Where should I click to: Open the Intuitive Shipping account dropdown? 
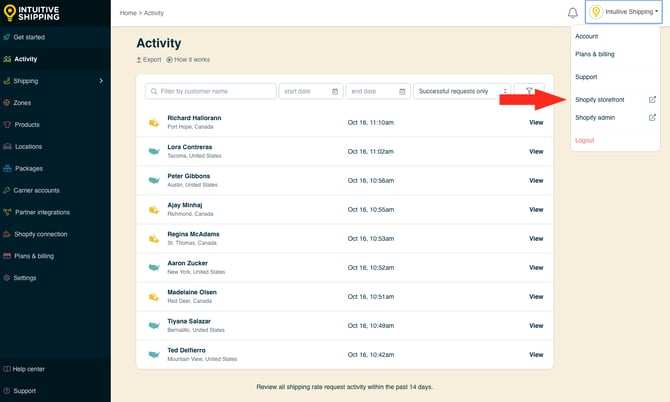[x=624, y=12]
